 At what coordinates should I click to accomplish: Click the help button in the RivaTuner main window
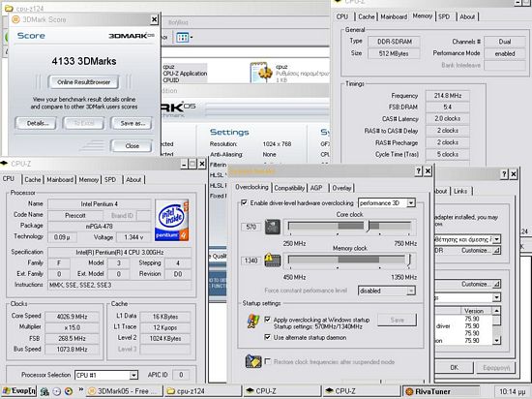[504, 174]
